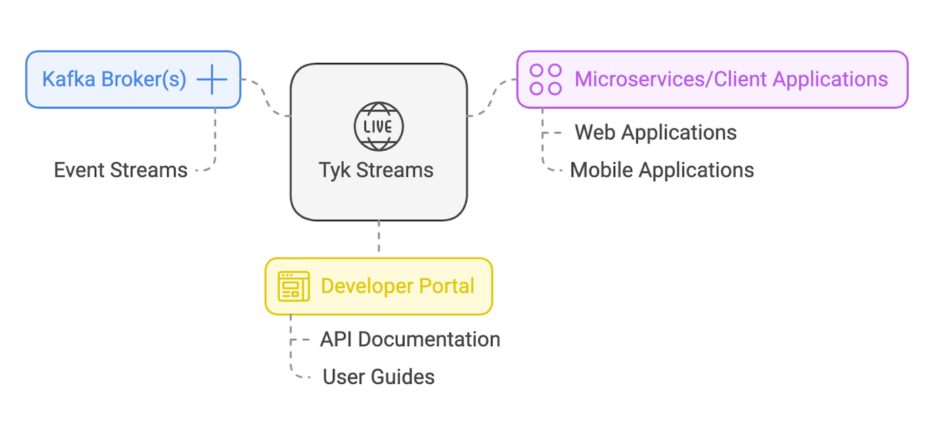Click the browser window icon in Developer Portal
The width and height of the screenshot is (934, 441).
coord(294,287)
